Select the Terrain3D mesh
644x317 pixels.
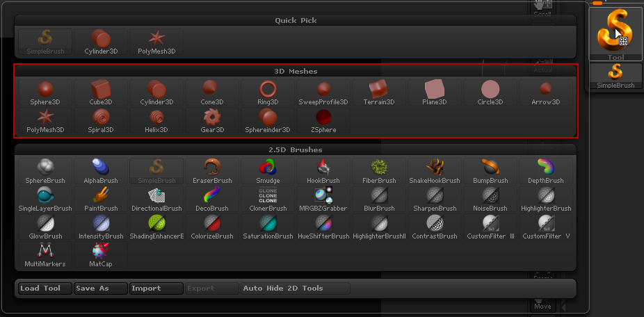pos(379,92)
